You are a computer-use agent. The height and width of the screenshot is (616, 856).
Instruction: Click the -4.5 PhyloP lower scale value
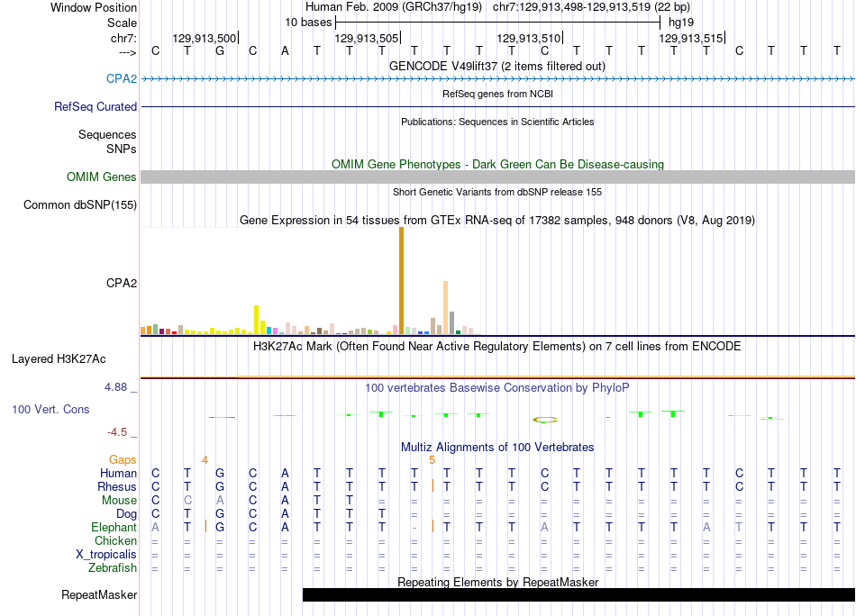pos(117,432)
